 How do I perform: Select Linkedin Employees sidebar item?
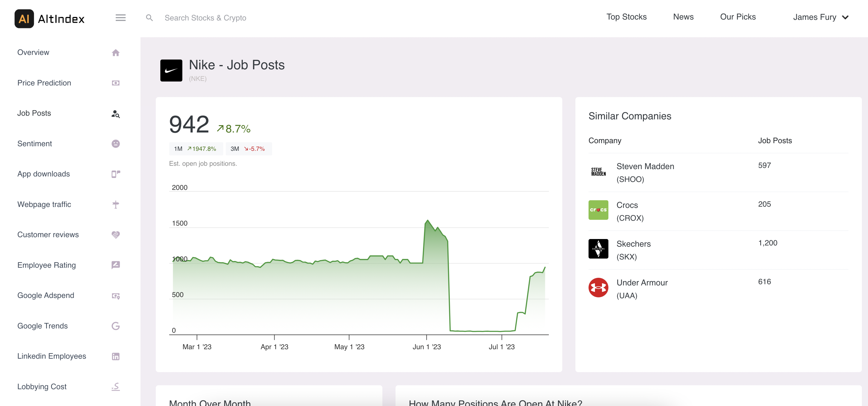[52, 356]
